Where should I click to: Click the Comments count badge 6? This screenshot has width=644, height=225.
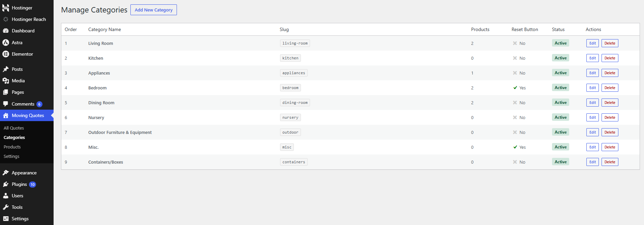click(x=39, y=104)
